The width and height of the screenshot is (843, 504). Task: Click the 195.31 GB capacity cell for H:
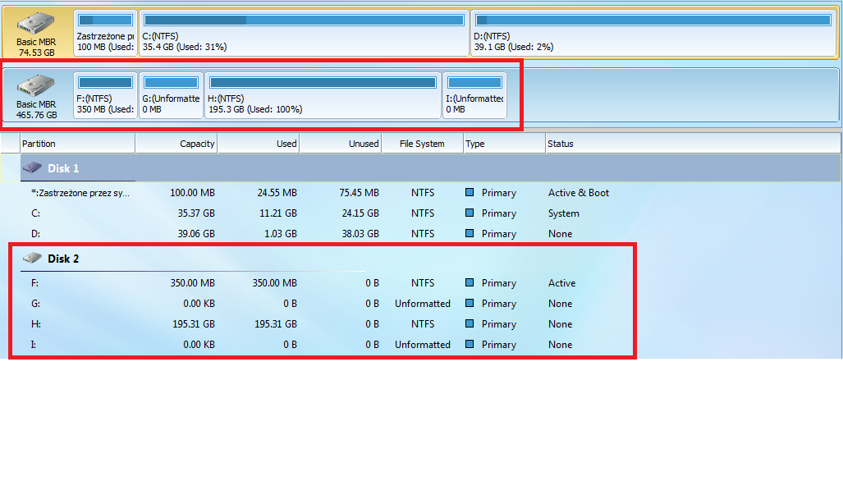click(194, 323)
